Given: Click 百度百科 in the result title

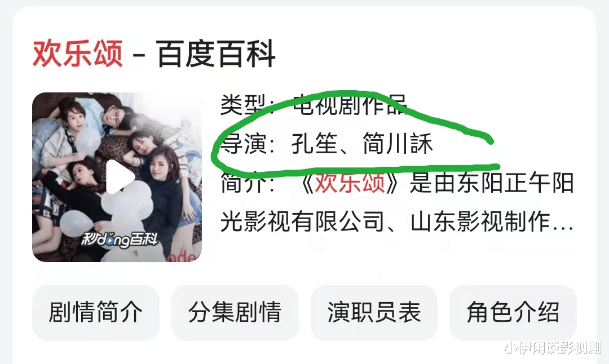Looking at the screenshot, I should (x=216, y=53).
